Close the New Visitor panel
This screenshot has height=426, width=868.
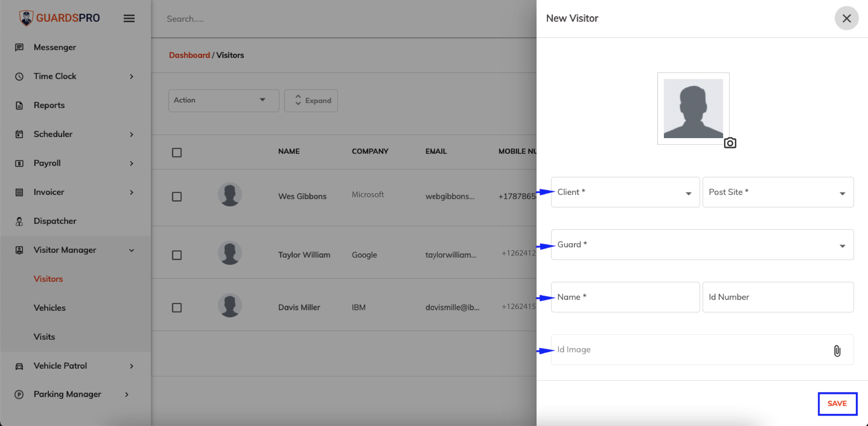pos(846,18)
